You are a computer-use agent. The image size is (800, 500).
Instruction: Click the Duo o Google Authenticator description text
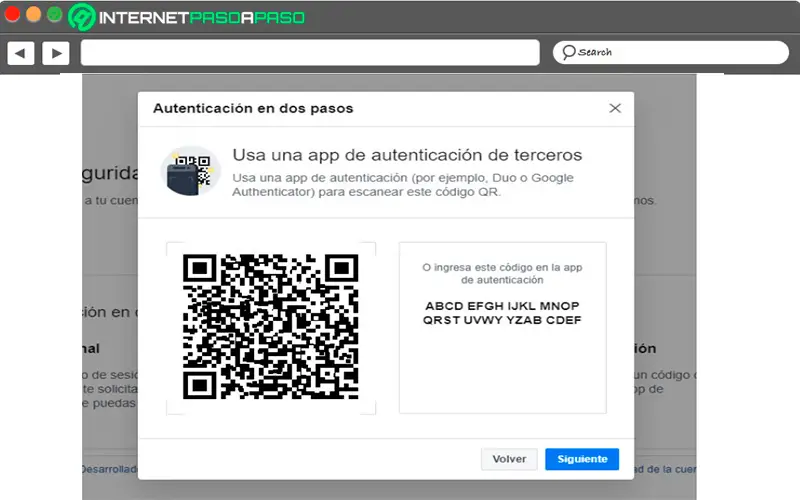403,185
